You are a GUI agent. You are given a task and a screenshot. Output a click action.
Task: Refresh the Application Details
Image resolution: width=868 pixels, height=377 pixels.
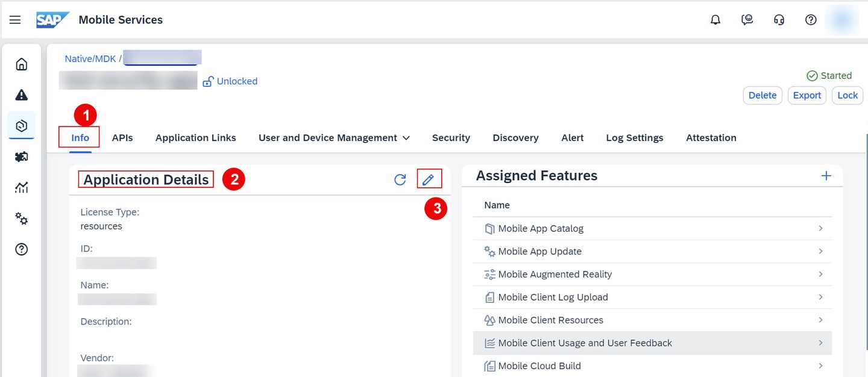[x=400, y=179]
